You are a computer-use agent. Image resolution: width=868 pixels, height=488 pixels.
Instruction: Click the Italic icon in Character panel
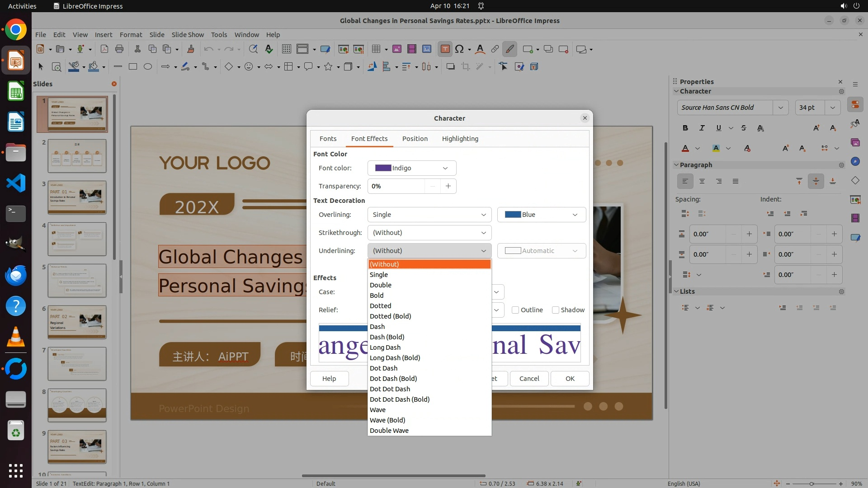coord(702,128)
